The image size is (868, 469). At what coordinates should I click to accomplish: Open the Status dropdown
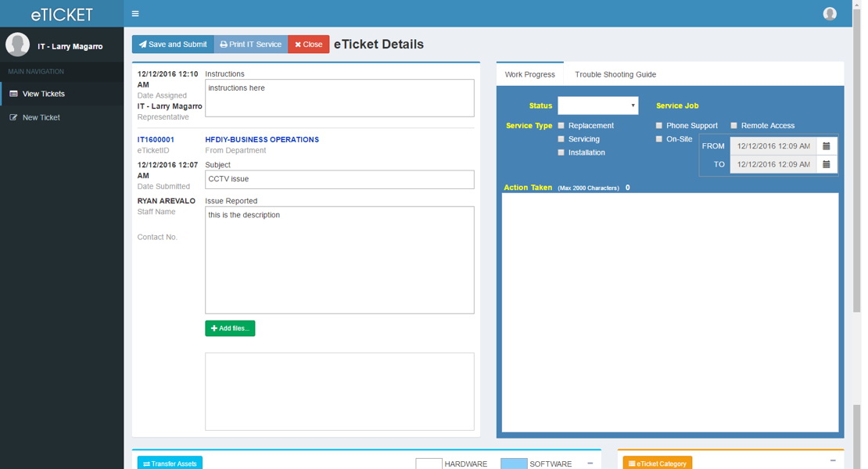(x=598, y=105)
